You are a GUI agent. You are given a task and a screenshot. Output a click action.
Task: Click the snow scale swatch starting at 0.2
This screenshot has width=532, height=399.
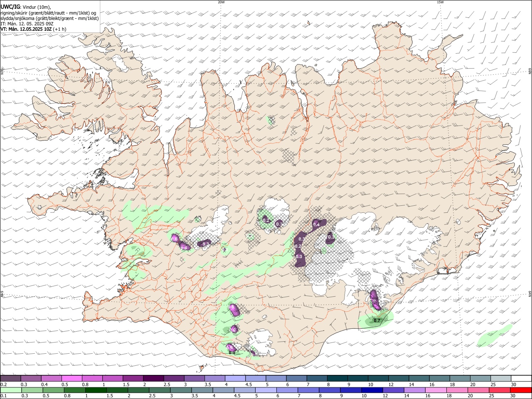11,379
